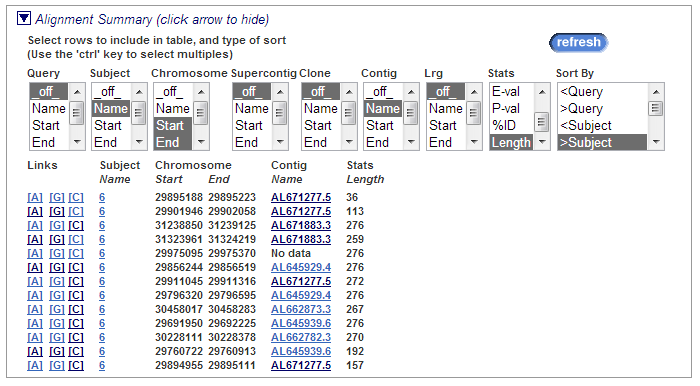
Task: Select Name in the Supercontig list
Action: pos(252,108)
